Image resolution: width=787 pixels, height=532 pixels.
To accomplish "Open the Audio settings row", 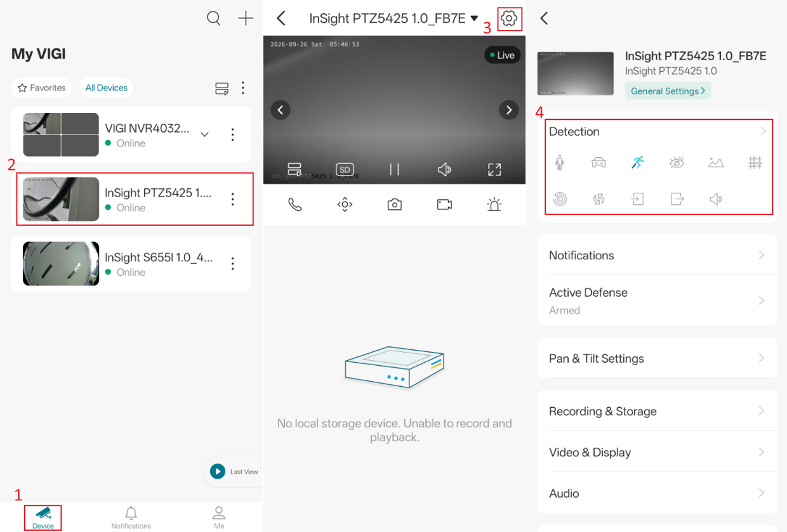I will [658, 493].
